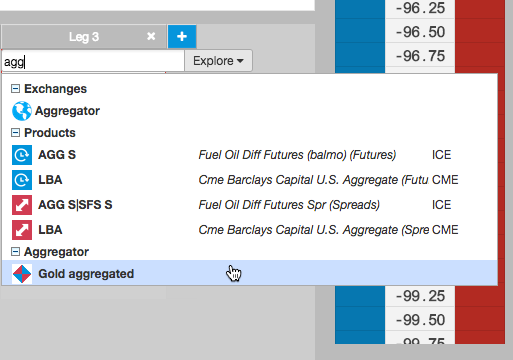Image resolution: width=513 pixels, height=360 pixels.
Task: Click the Gold aggregated diamond icon
Action: click(x=22, y=274)
